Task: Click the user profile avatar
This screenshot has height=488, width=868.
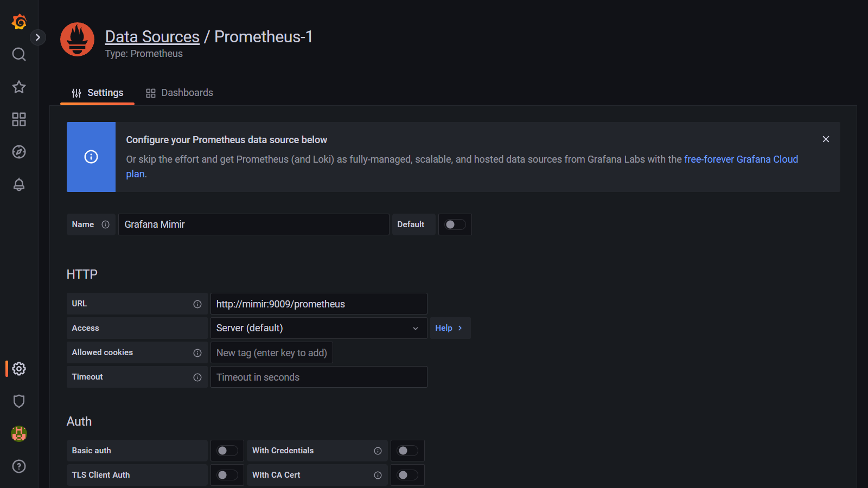Action: point(19,434)
